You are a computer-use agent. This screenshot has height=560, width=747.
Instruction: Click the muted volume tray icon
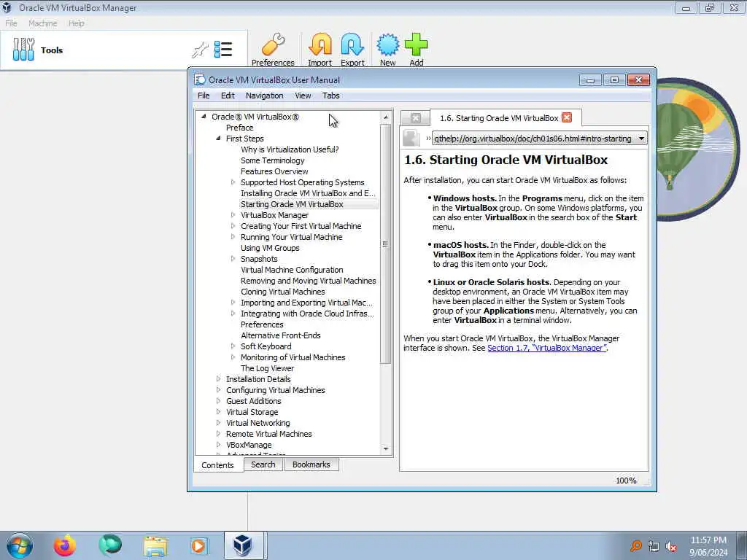[671, 546]
